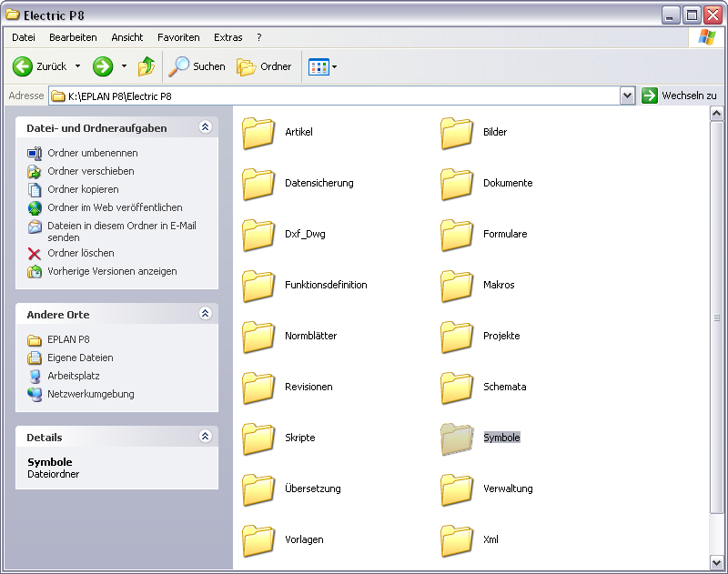Select the Übersetzung folder icon
This screenshot has height=574, width=728.
258,490
